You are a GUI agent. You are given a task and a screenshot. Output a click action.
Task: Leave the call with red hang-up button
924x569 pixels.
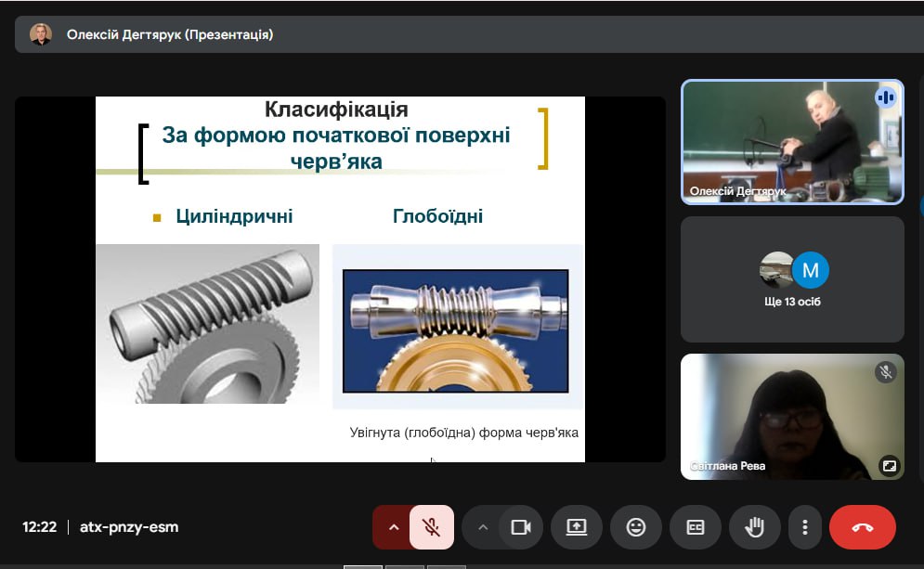point(862,527)
